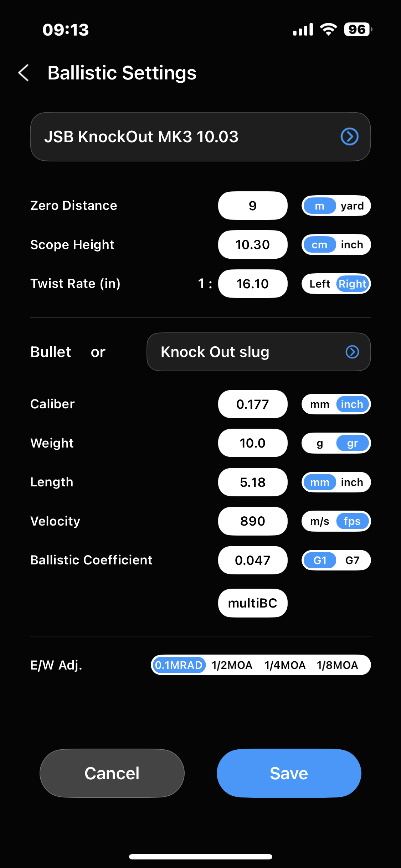
Task: Edit the Zero Distance value field
Action: 253,206
